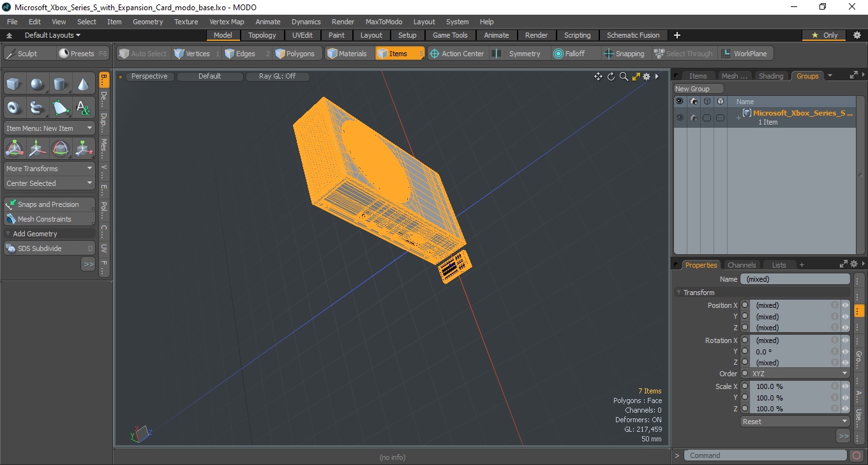Screen dimensions: 868x465
Task: Switch to the Channels tab
Action: click(742, 264)
